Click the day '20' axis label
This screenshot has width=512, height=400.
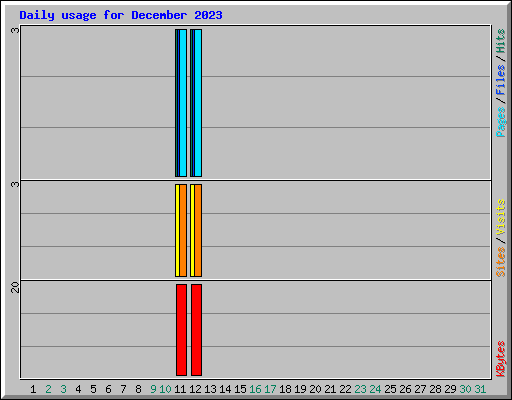(x=315, y=389)
